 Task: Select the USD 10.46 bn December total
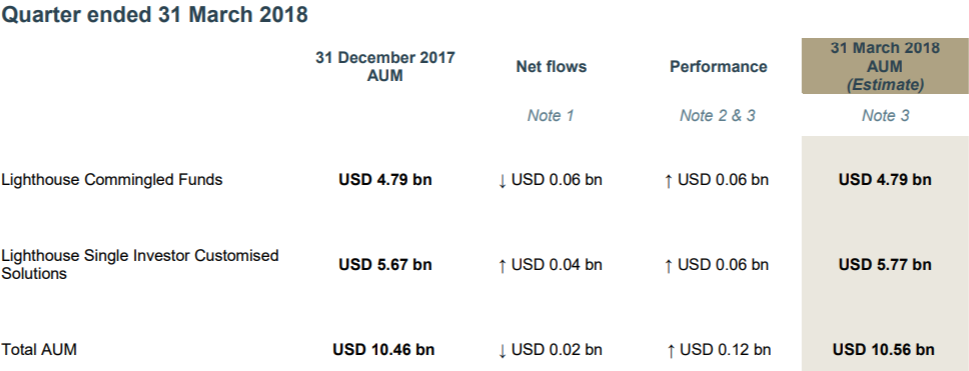[383, 350]
